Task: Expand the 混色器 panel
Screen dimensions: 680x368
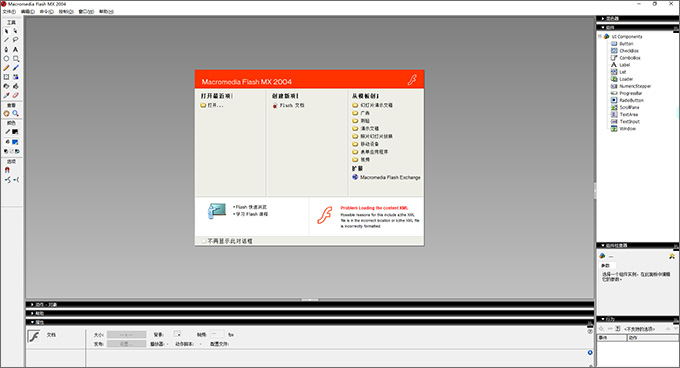Action: [x=603, y=19]
